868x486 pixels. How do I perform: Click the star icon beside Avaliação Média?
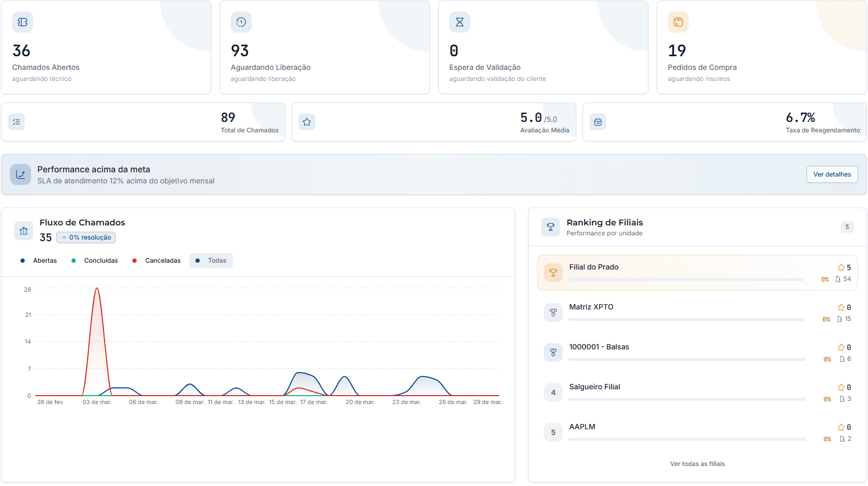pyautogui.click(x=307, y=122)
